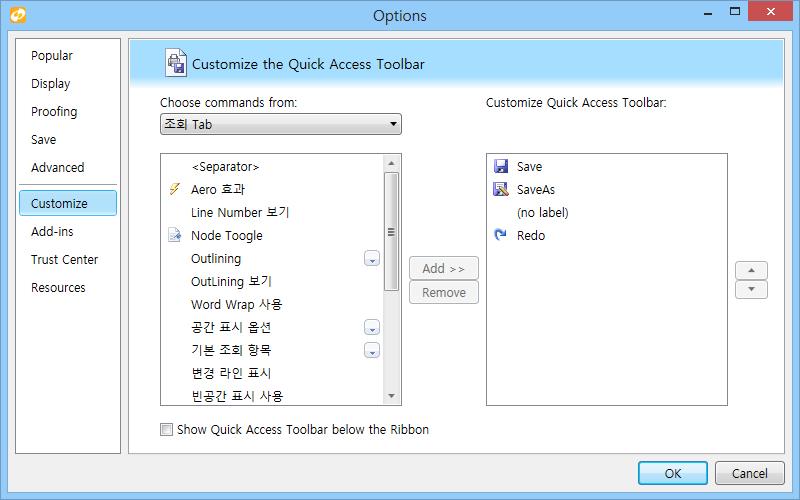Click the SaveAs icon in toolbar list
Image resolution: width=800 pixels, height=500 pixels.
tap(501, 189)
